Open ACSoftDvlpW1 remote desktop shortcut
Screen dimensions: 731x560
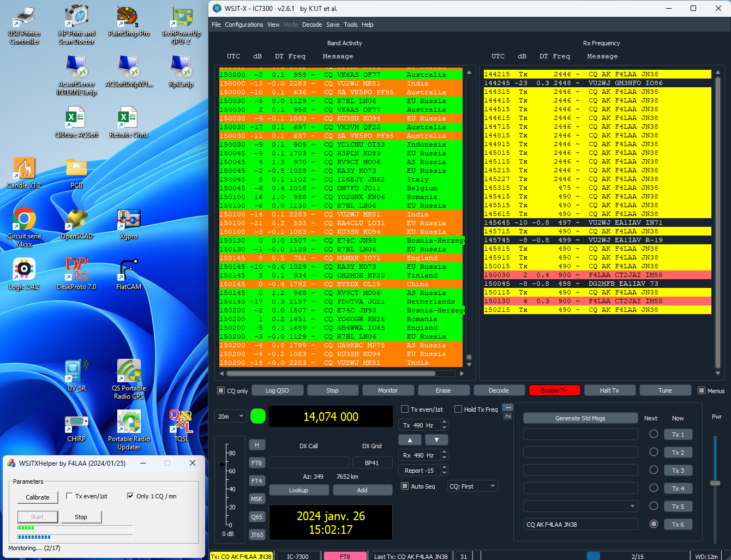(x=129, y=71)
